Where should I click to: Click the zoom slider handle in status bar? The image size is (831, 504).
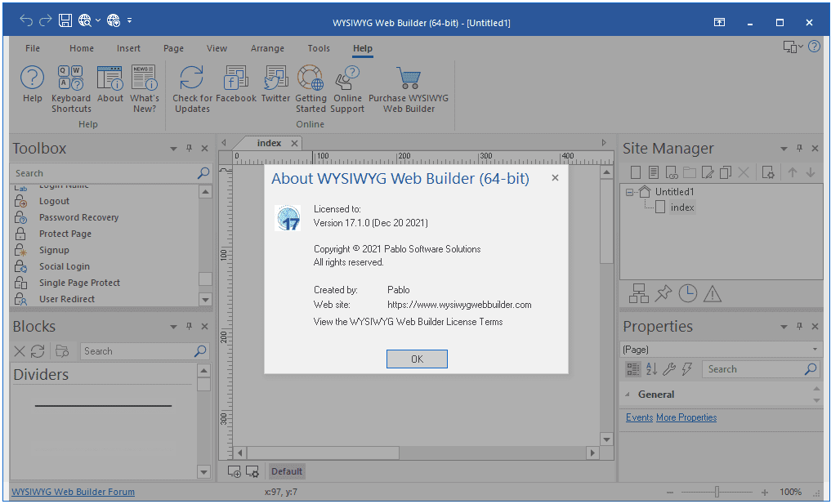pos(717,492)
